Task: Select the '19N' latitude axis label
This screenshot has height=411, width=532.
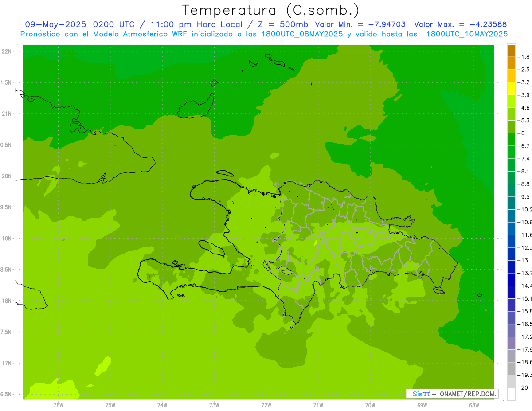Action: click(x=8, y=239)
